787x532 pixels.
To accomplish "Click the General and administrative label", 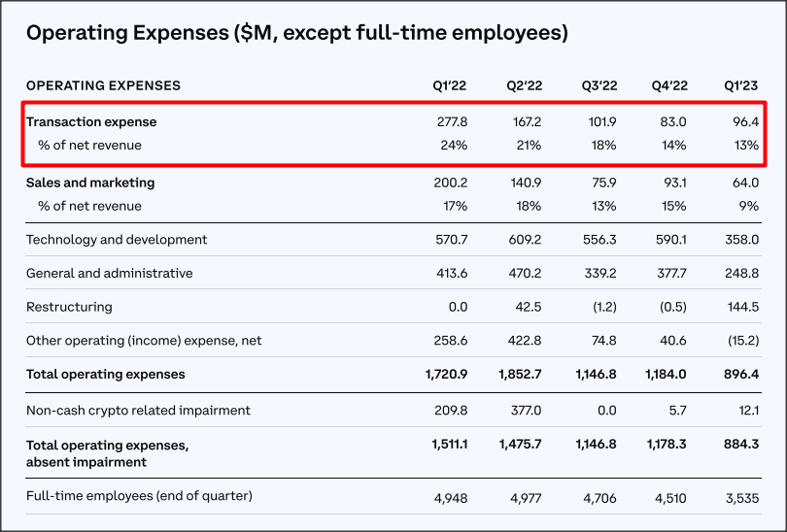I will (x=110, y=273).
